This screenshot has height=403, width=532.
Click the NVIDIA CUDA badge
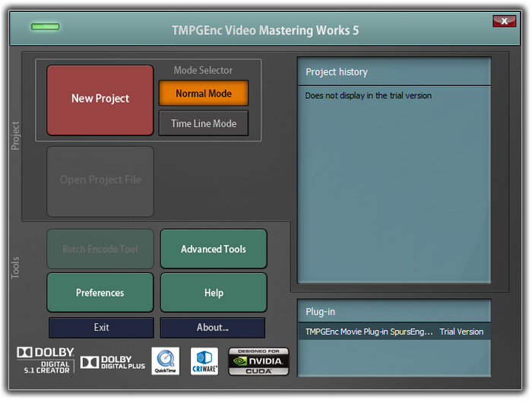click(258, 361)
